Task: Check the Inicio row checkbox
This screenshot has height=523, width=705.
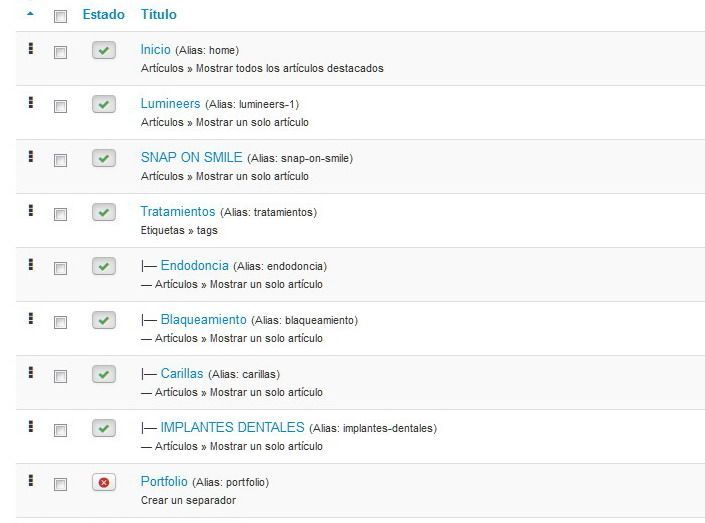Action: [60, 53]
